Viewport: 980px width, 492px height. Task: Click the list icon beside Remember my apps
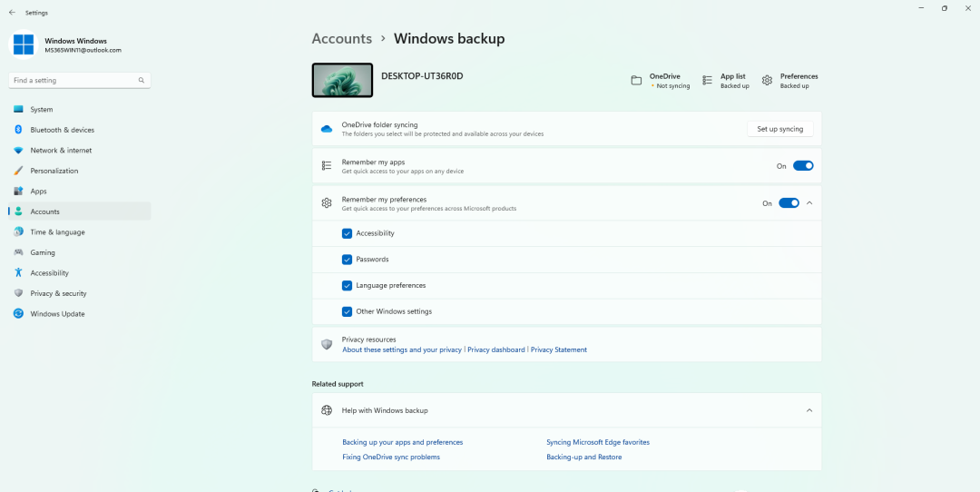[x=327, y=166]
